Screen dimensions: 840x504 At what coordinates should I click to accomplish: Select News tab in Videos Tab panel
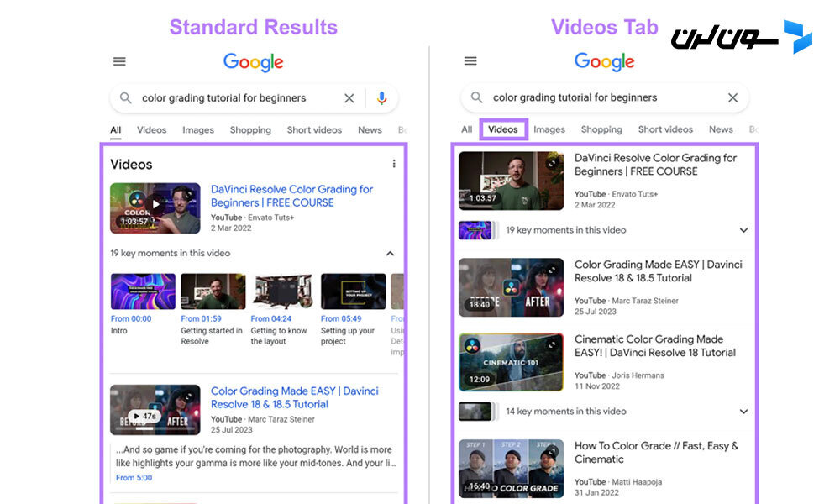tap(721, 129)
